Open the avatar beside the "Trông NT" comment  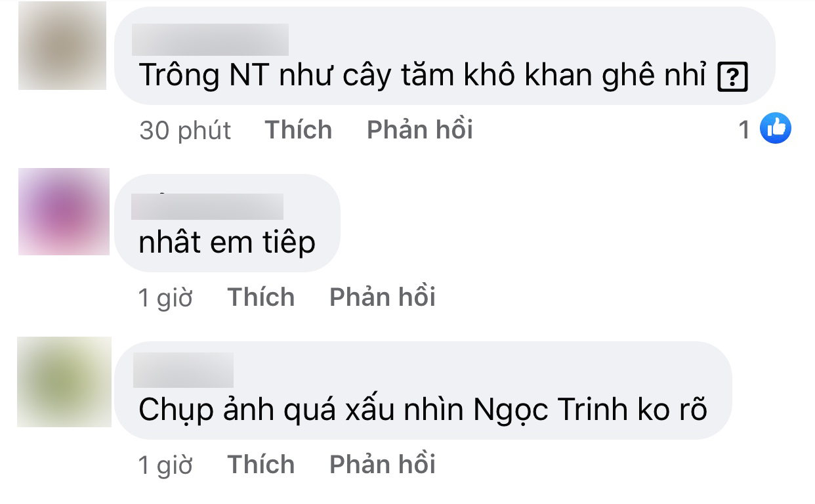coord(62,46)
